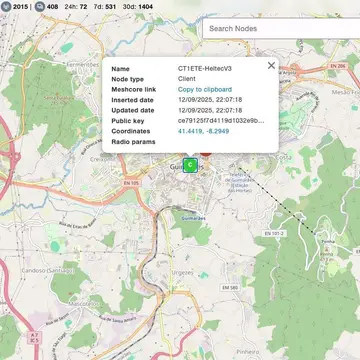360x360 pixels.
Task: Click the message bubble icon beside 408
Action: pyautogui.click(x=40, y=6)
